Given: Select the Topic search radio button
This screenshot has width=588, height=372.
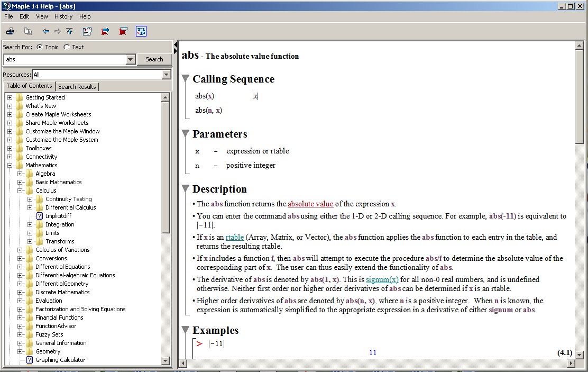Looking at the screenshot, I should [39, 47].
